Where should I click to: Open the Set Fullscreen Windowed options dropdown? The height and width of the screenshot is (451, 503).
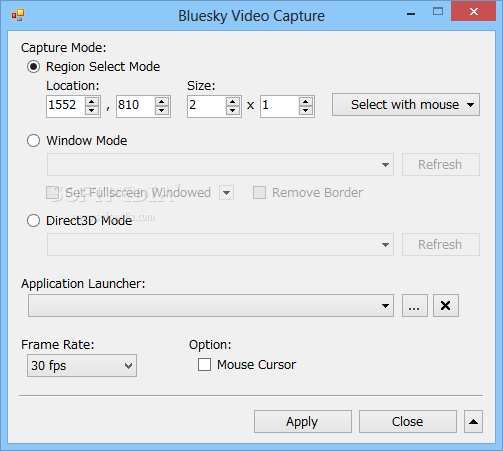coord(226,193)
